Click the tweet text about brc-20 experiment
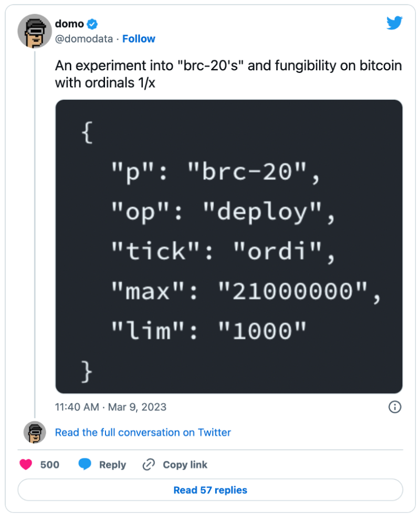The image size is (420, 519). [228, 74]
